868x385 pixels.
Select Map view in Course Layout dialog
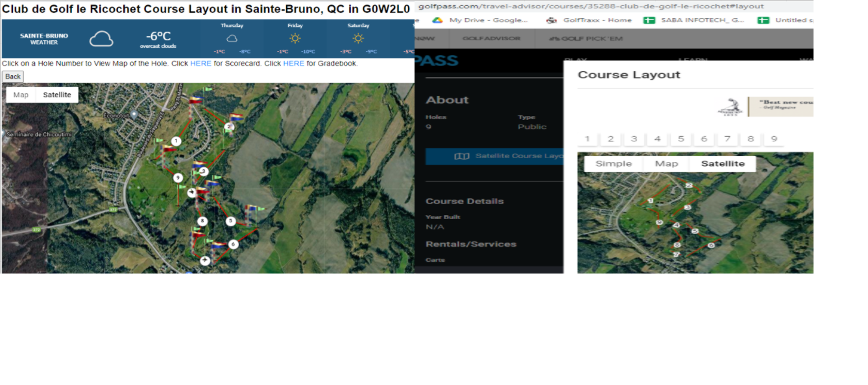[666, 163]
